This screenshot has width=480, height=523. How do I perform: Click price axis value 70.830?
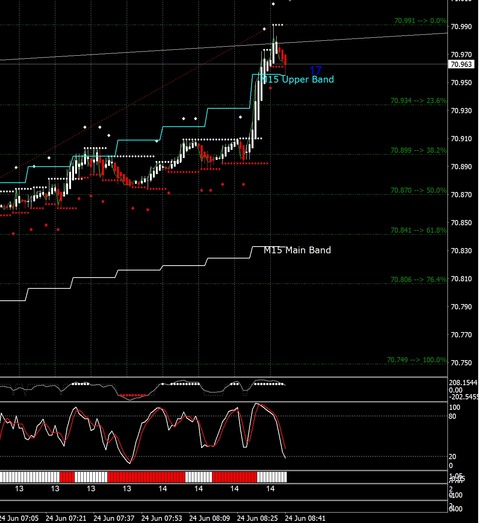[x=461, y=250]
